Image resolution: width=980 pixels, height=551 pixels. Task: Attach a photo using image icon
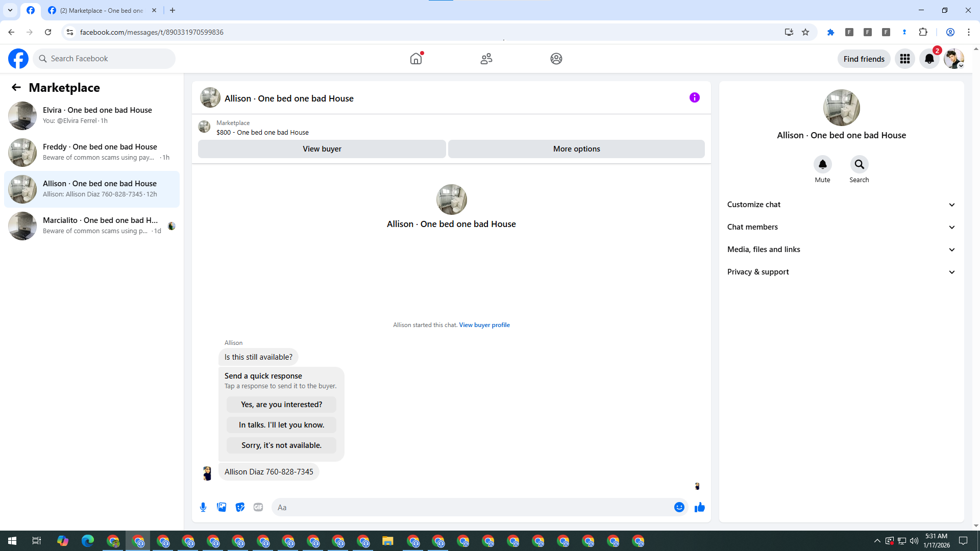222,507
